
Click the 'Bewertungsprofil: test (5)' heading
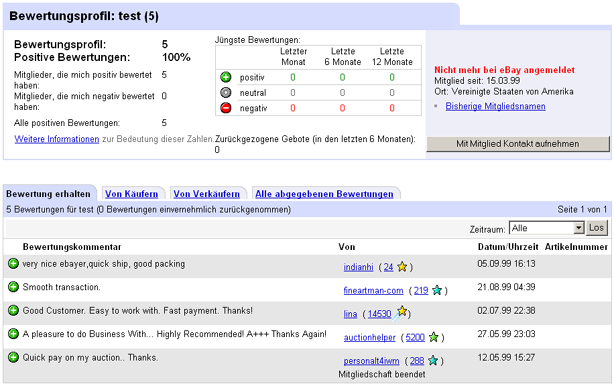(x=84, y=16)
